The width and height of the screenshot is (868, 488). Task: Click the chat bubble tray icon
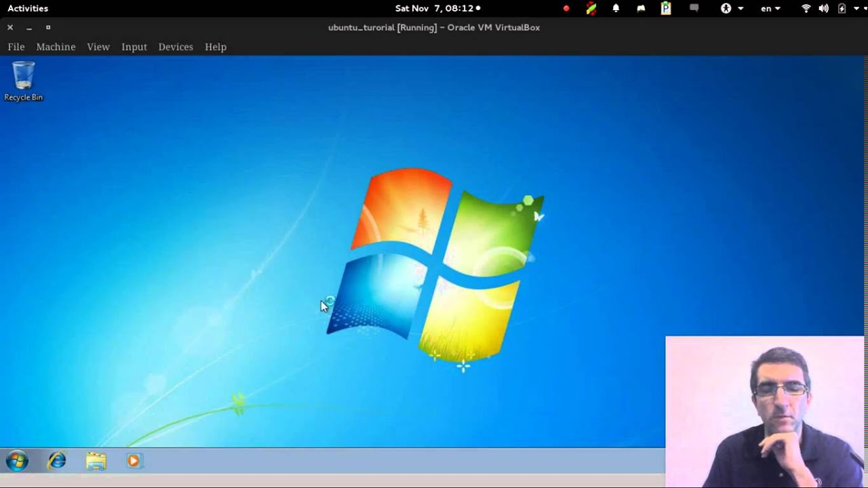point(694,8)
